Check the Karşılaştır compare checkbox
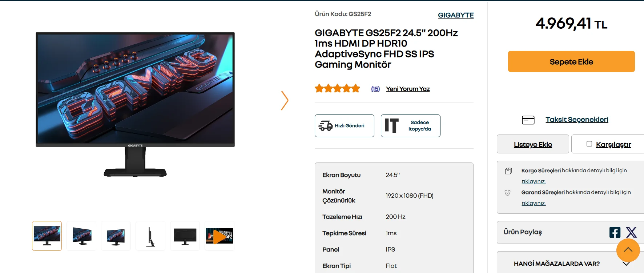644x273 pixels. tap(589, 144)
